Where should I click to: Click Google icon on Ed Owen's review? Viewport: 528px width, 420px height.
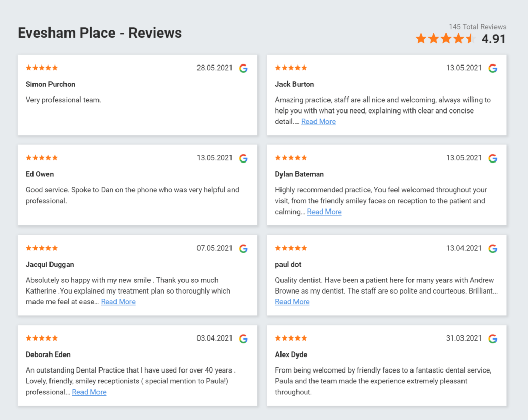click(x=243, y=158)
